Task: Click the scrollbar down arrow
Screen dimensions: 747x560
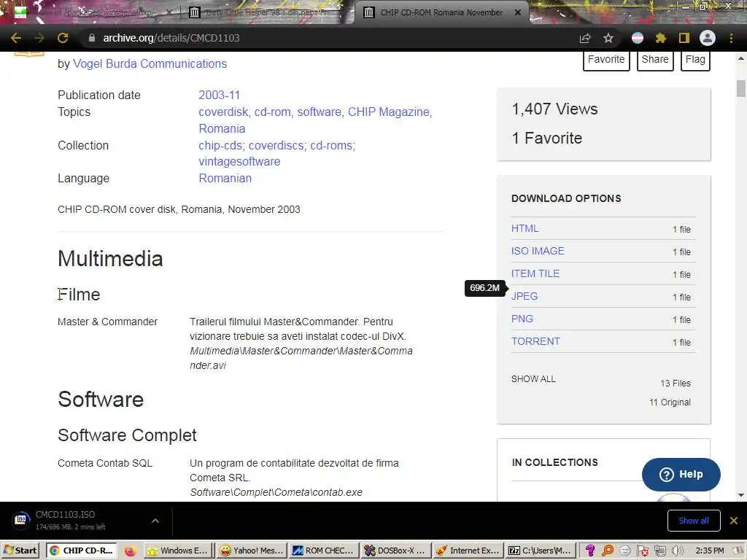Action: [x=741, y=495]
